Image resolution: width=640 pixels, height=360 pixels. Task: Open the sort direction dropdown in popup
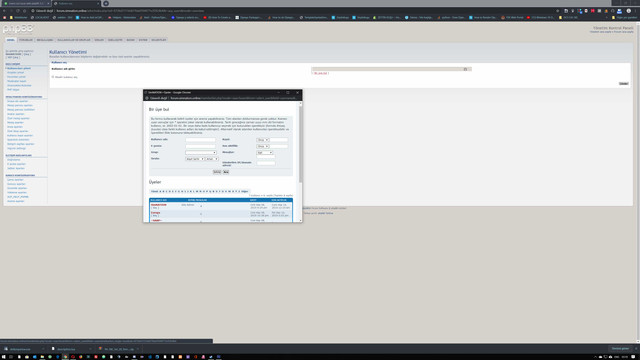[212, 159]
